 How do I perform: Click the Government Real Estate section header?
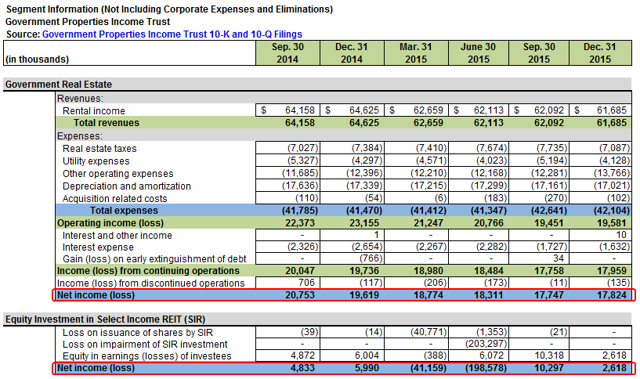(58, 84)
